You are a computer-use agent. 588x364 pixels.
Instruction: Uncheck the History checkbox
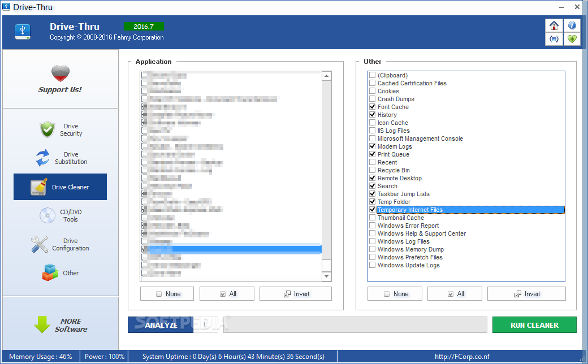pos(373,114)
